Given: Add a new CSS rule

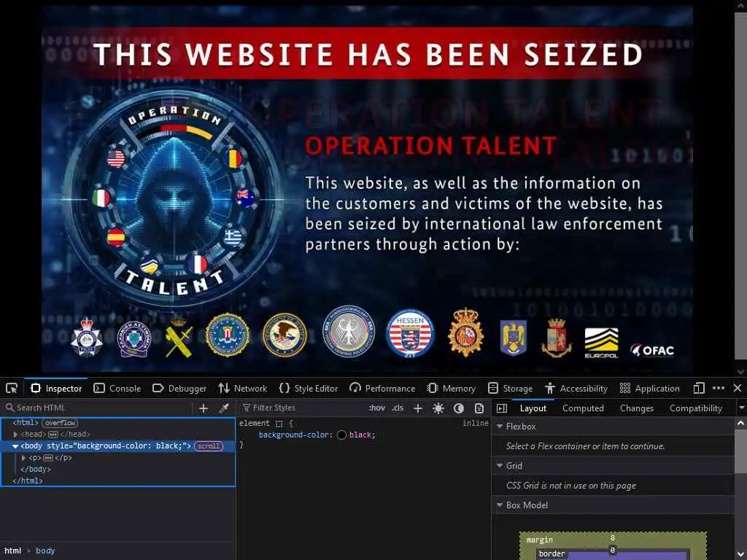Looking at the screenshot, I should [418, 408].
